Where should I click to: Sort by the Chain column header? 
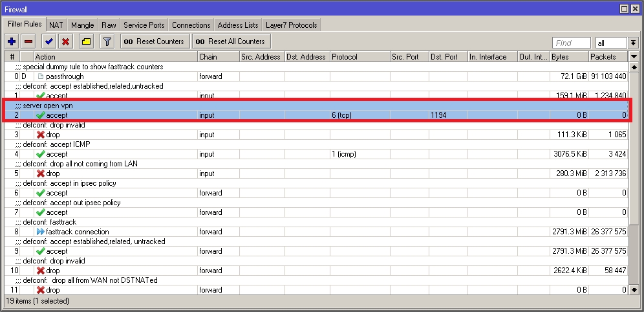[x=217, y=57]
